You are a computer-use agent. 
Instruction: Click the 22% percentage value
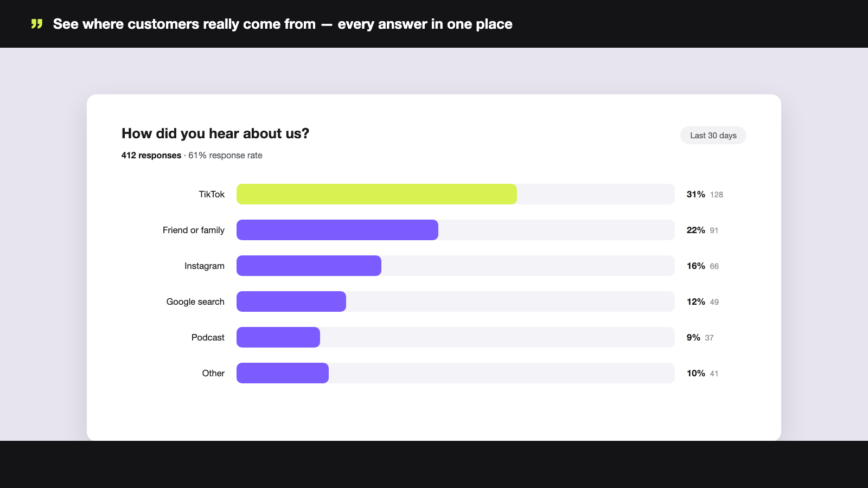[x=695, y=230]
